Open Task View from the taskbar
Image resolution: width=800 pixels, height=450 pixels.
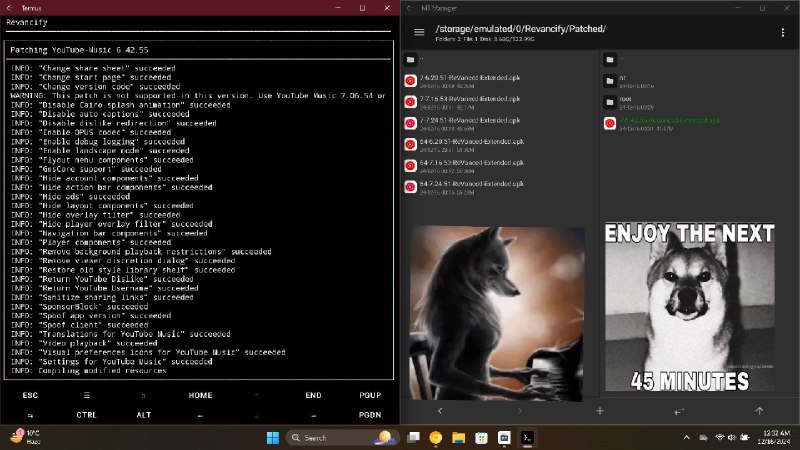pyautogui.click(x=413, y=438)
